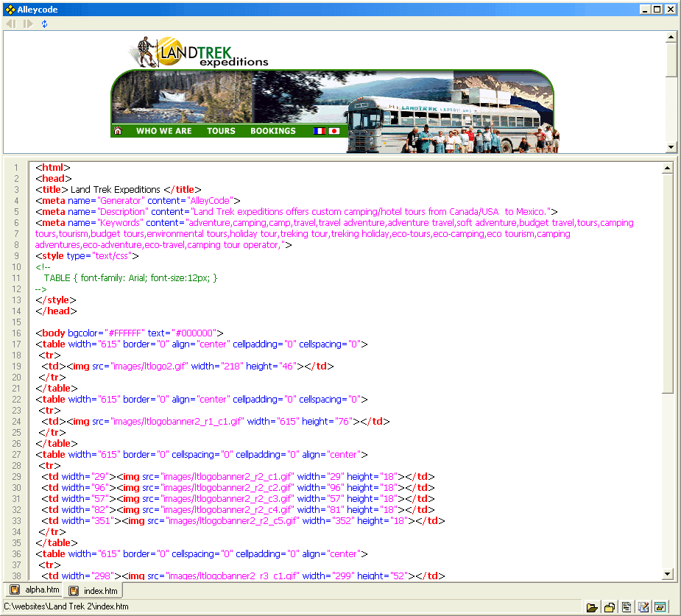Click the French flag in preview page
Viewport: 681px width, 616px height.
tap(320, 131)
